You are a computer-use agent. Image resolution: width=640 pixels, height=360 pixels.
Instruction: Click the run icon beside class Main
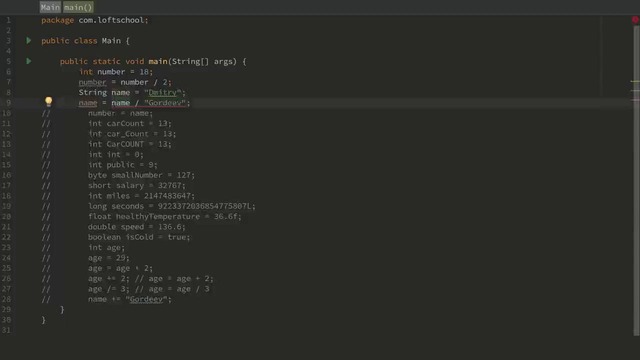pyautogui.click(x=29, y=40)
